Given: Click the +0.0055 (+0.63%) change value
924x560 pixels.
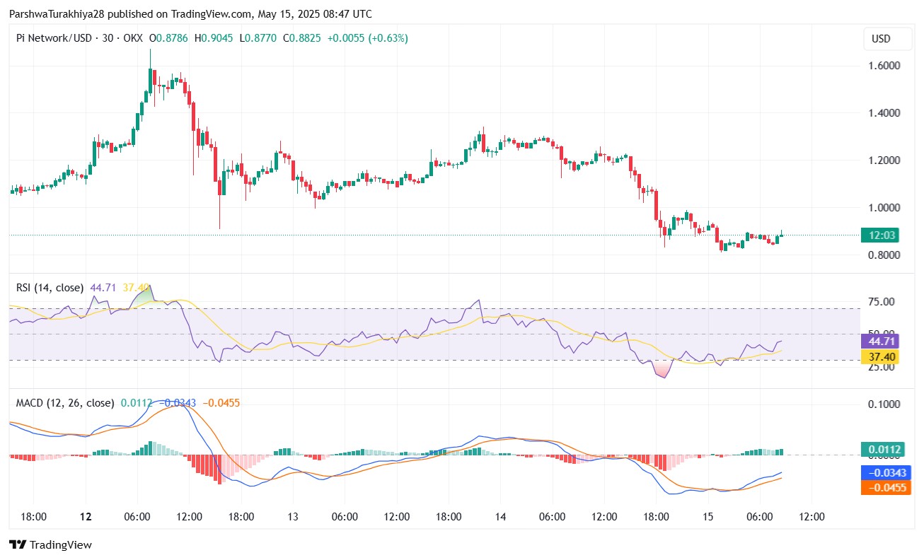Looking at the screenshot, I should pos(368,38).
